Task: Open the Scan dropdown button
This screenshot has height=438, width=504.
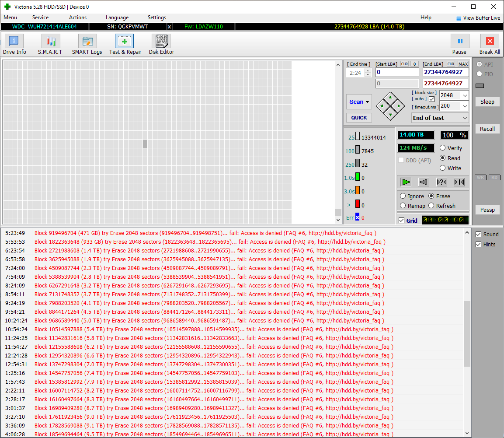Action: 359,102
